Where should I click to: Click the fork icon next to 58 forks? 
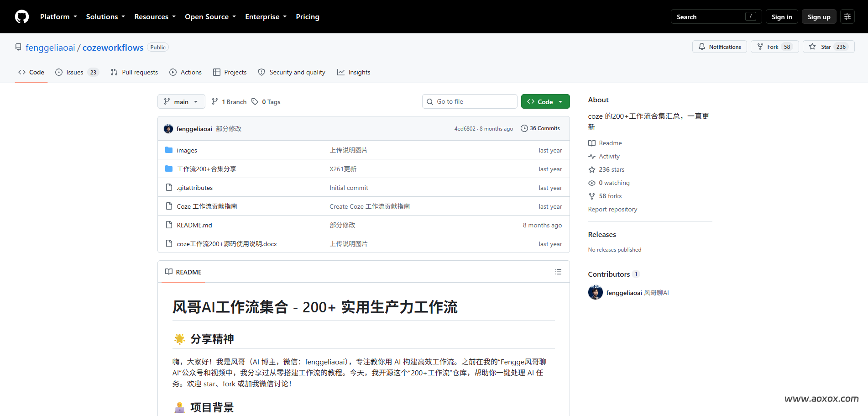pos(592,196)
